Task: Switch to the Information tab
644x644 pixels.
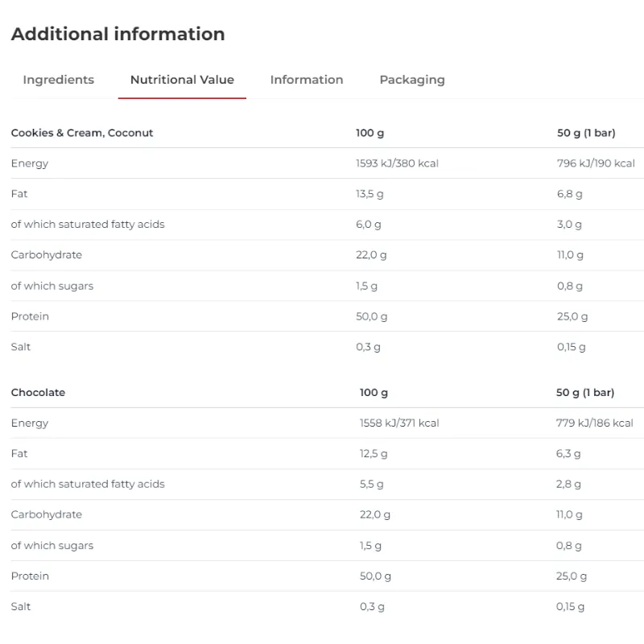Action: 307,80
